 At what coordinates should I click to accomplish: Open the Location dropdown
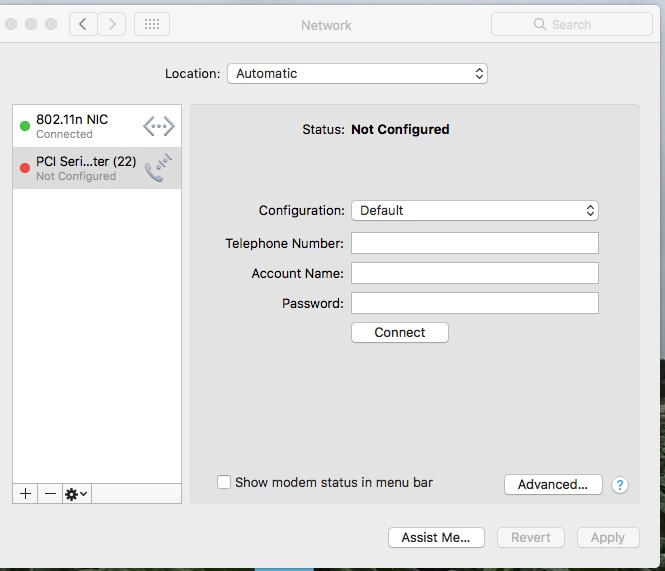pyautogui.click(x=357, y=73)
